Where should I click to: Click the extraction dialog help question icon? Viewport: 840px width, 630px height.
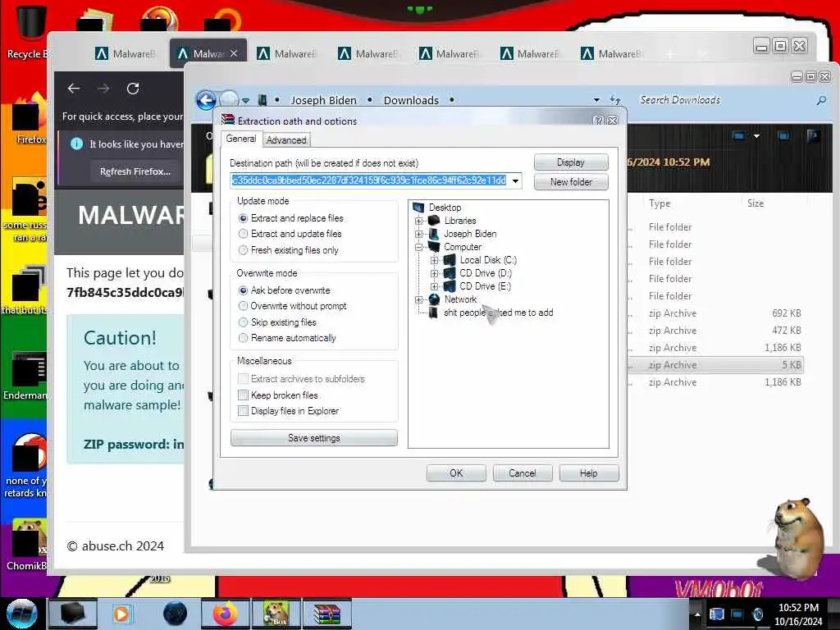coord(599,121)
